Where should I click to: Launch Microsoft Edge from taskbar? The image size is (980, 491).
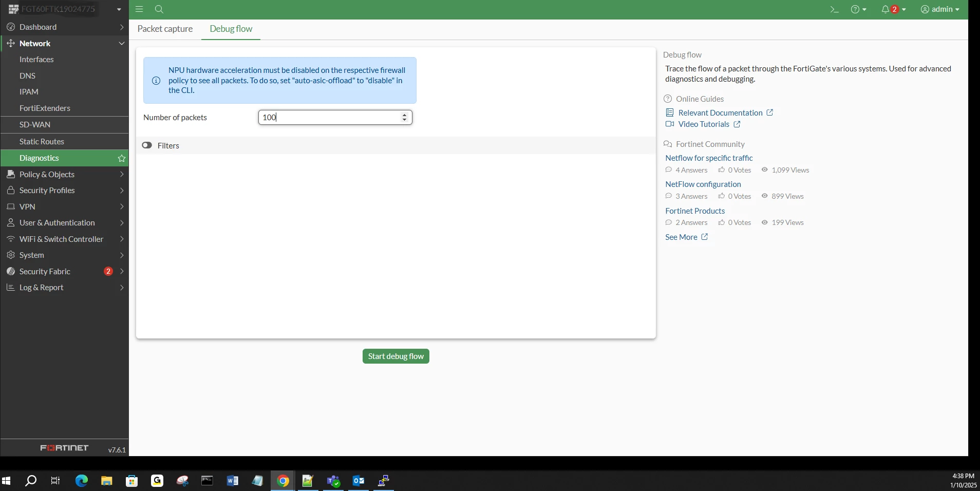click(x=82, y=481)
